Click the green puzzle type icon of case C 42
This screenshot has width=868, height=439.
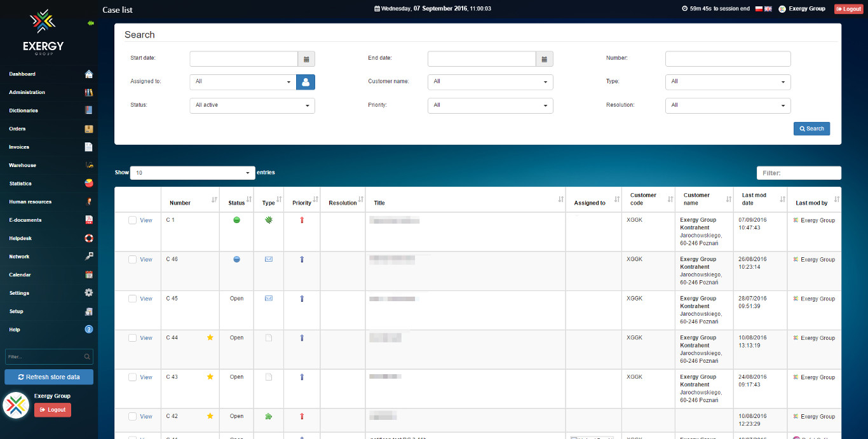[x=268, y=416]
